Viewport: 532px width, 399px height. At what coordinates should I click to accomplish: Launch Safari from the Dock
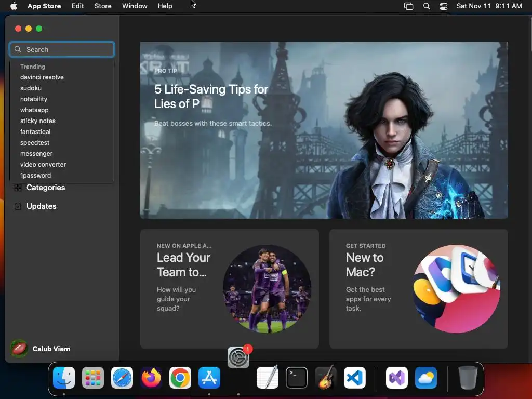click(x=122, y=378)
